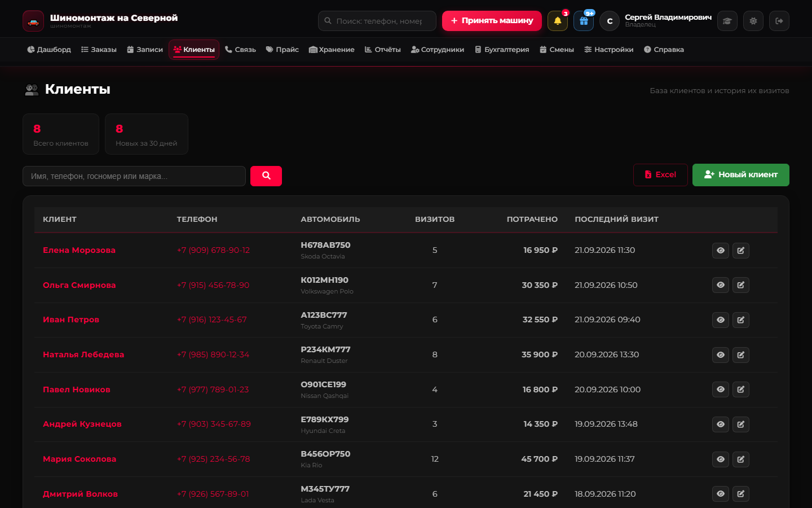This screenshot has width=812, height=508.
Task: Add a client via Новый клиент button
Action: [741, 175]
